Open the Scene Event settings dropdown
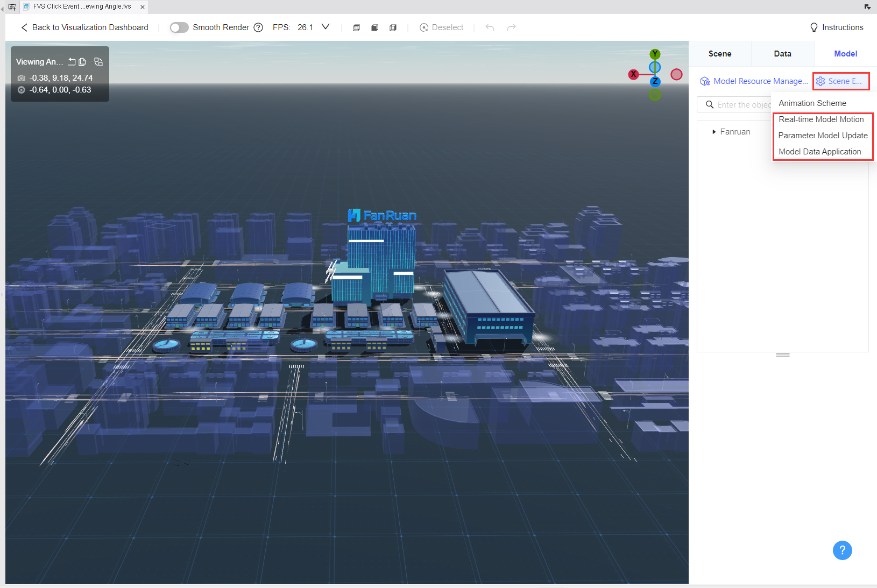 (x=840, y=81)
